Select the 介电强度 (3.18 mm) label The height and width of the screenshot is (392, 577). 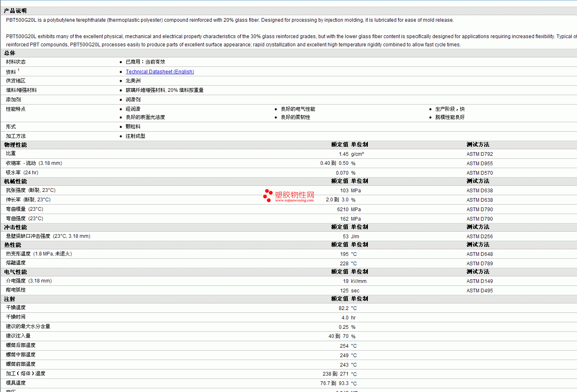29,281
